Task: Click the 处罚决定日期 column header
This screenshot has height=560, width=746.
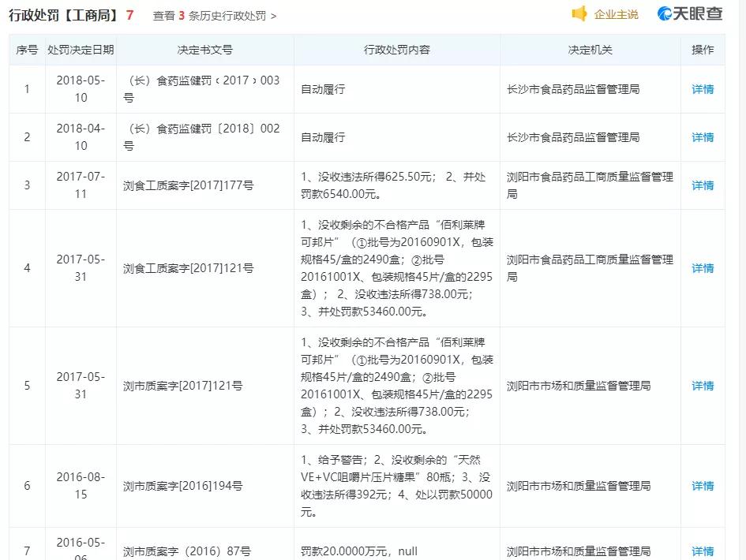Action: [x=78, y=49]
